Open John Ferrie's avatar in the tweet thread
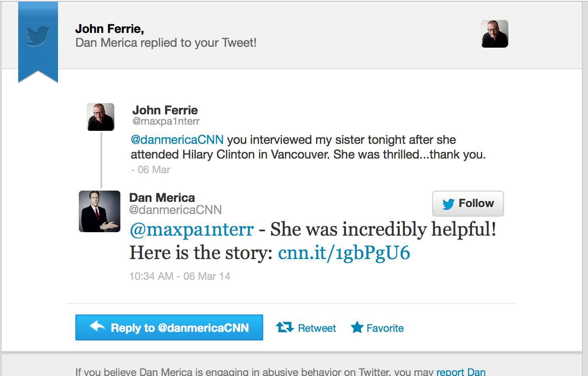Viewport: 588px width, 376px height. click(100, 117)
